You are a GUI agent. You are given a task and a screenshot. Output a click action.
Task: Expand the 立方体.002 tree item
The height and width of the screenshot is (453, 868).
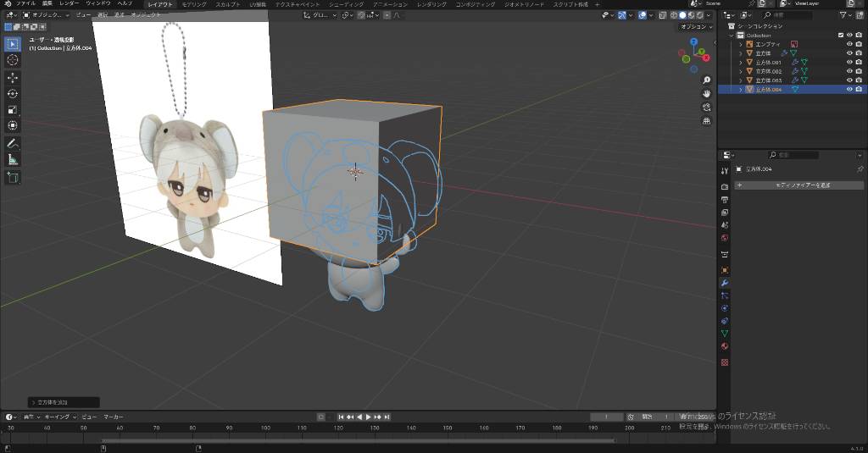point(740,71)
